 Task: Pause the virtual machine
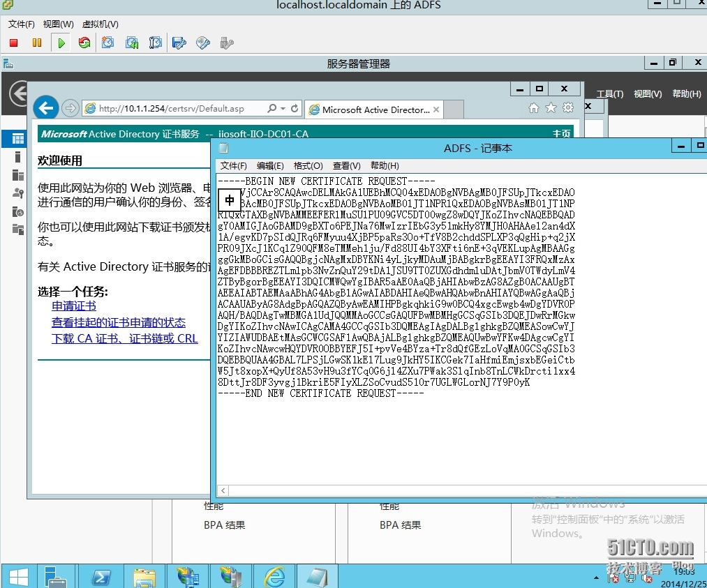37,43
